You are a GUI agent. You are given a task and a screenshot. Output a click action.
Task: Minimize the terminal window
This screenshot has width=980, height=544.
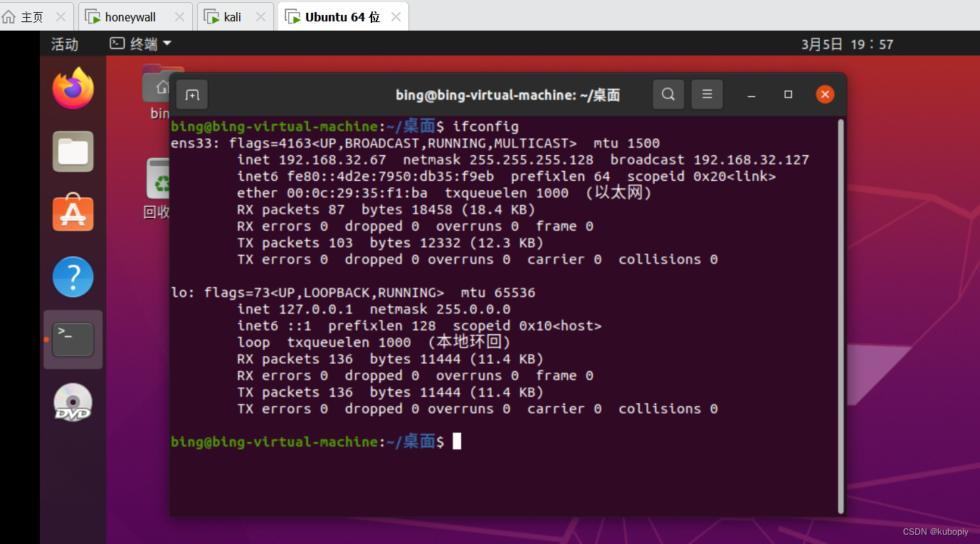tap(752, 94)
